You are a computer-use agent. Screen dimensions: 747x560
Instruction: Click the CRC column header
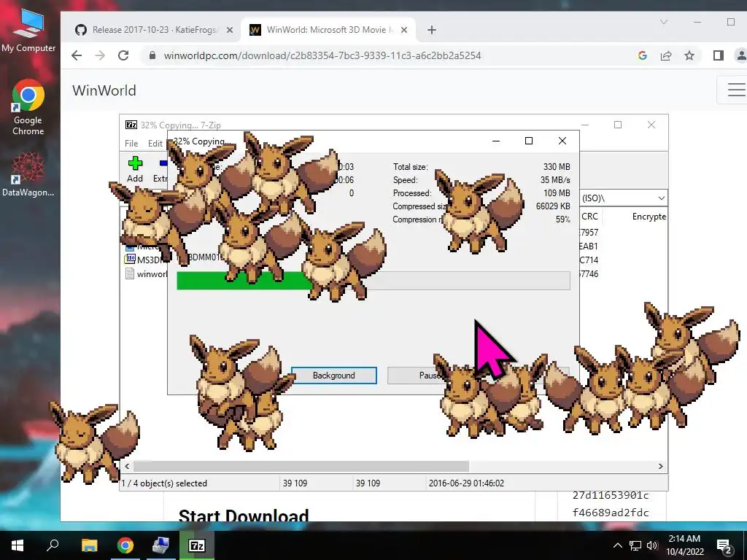(x=589, y=216)
